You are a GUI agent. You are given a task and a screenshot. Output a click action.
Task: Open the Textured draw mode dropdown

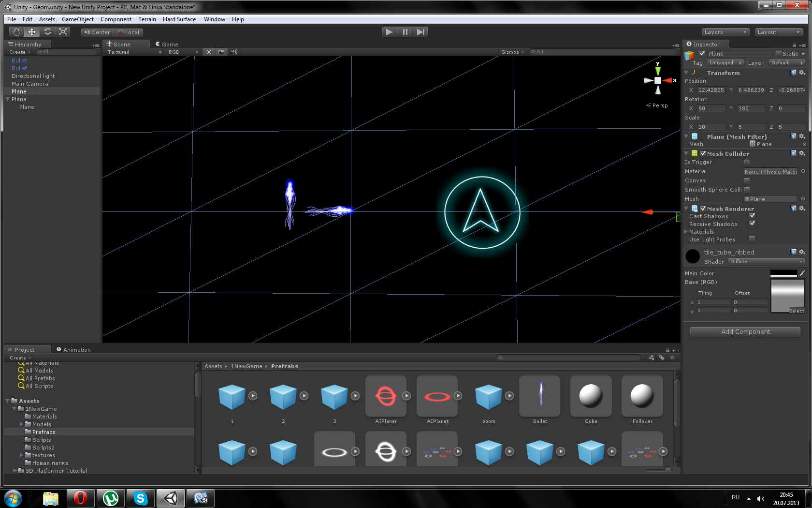(134, 52)
